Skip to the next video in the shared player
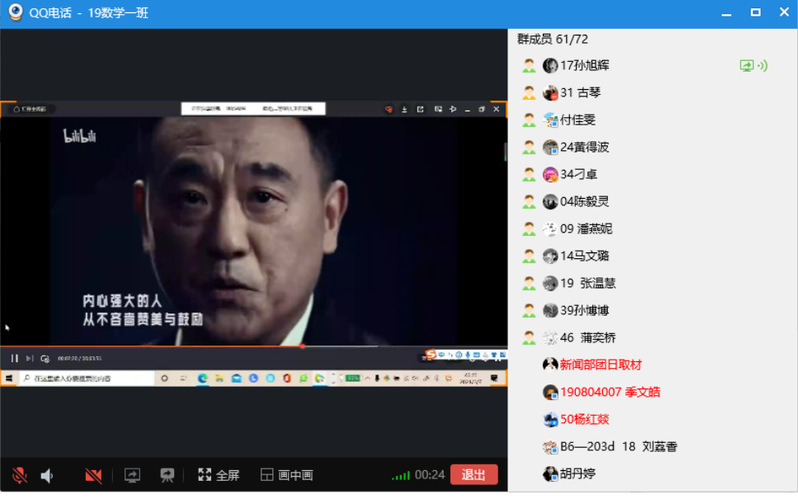 pyautogui.click(x=30, y=358)
